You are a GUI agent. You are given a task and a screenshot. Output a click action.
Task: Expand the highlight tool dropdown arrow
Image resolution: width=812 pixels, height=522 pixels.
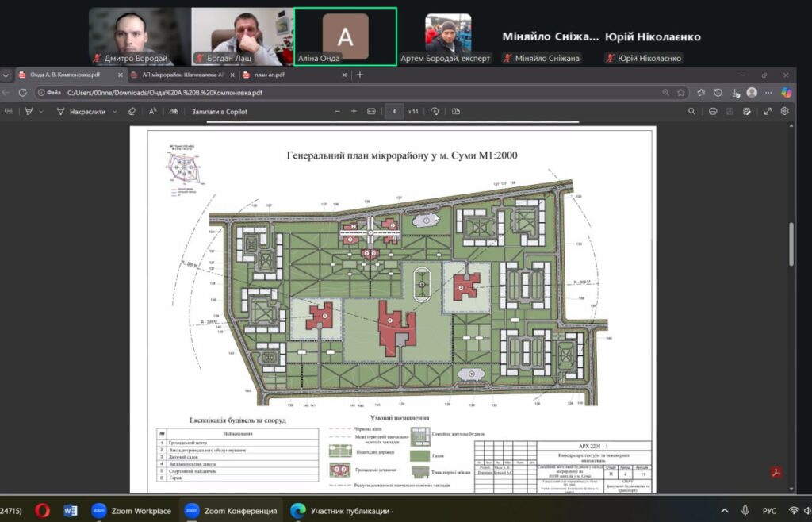[40, 112]
